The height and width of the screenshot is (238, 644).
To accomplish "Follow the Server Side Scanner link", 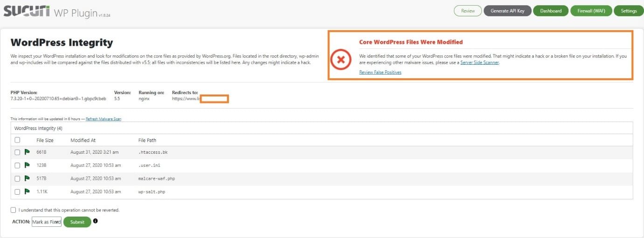I will tap(479, 62).
